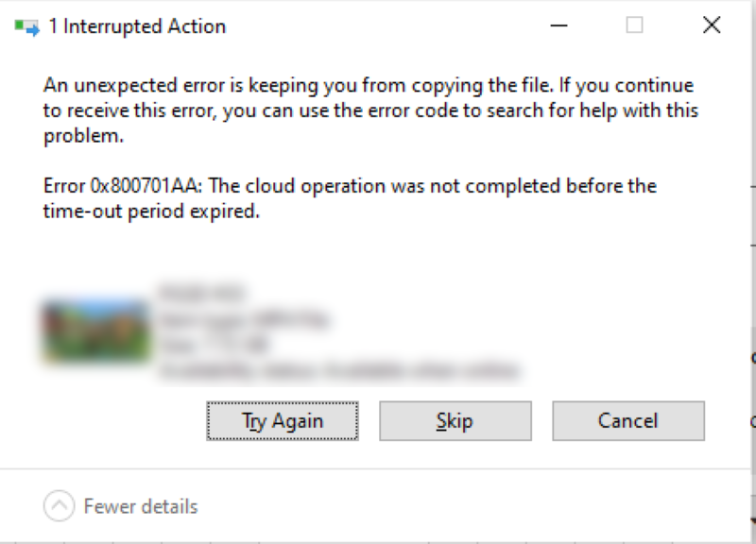
Task: Click the 'time-out period expired' message line
Action: click(x=151, y=211)
